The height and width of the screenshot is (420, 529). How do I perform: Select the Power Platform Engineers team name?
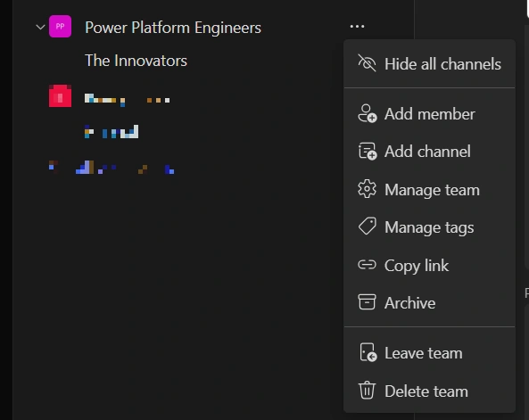point(173,28)
